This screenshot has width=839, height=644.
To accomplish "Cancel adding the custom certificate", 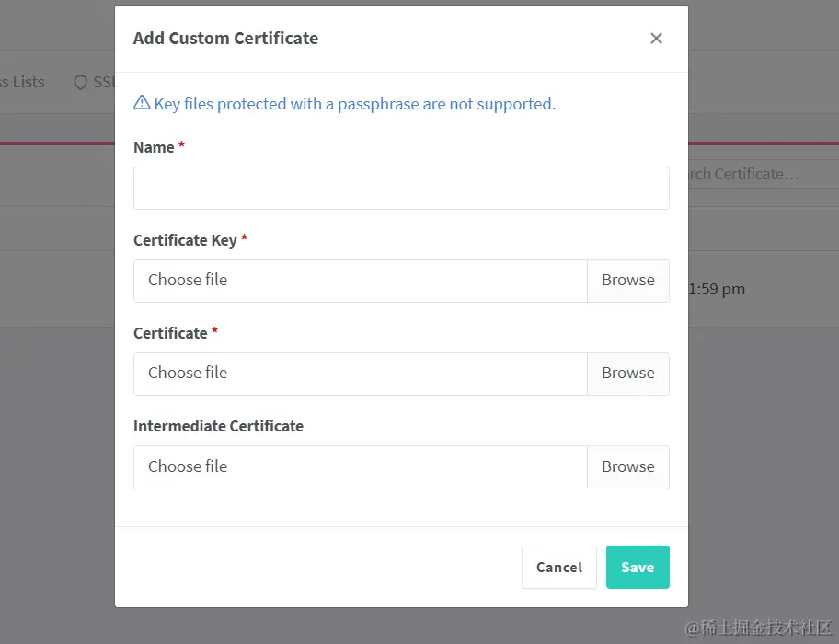I will pos(558,567).
